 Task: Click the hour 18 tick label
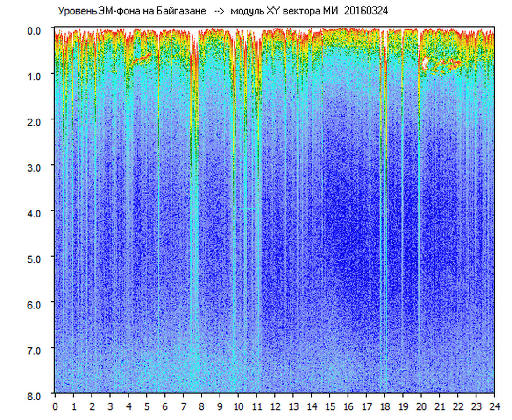coord(384,406)
